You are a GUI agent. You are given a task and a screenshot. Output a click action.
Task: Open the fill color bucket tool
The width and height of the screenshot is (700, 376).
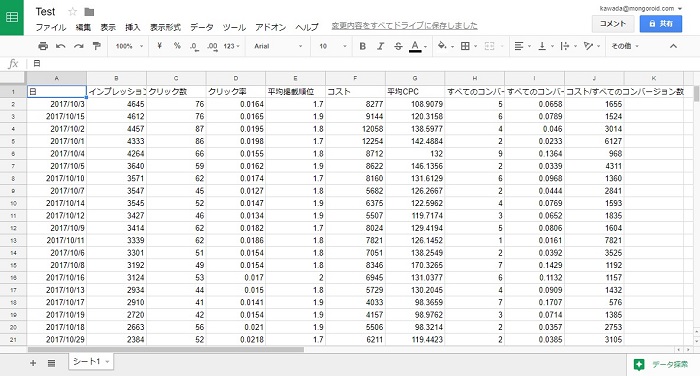[445, 46]
